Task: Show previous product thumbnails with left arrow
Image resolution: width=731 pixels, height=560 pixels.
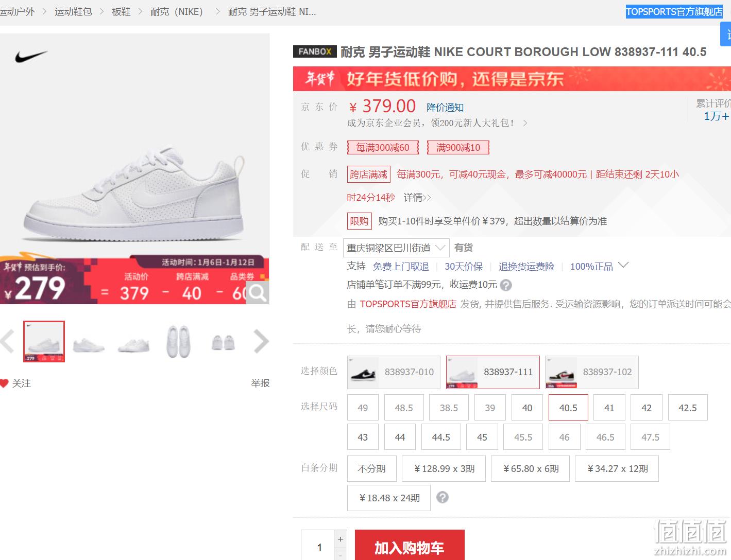Action: pos(7,341)
